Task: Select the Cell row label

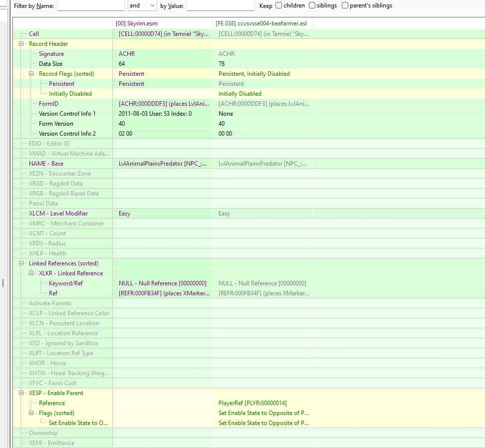Action: 34,34
